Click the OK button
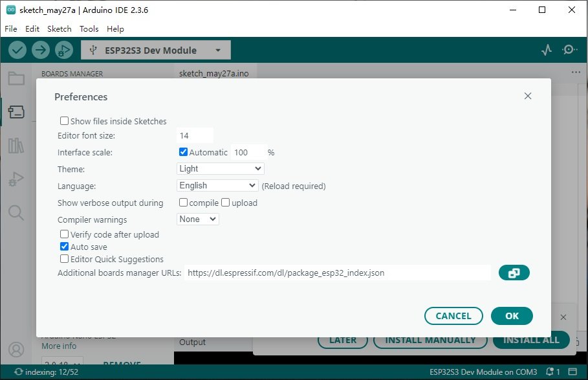 click(512, 316)
